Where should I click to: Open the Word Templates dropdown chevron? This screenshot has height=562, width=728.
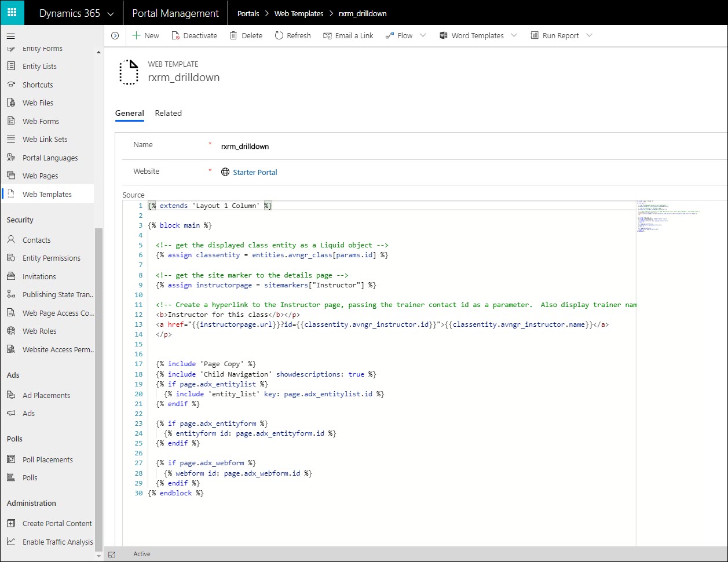pos(514,36)
